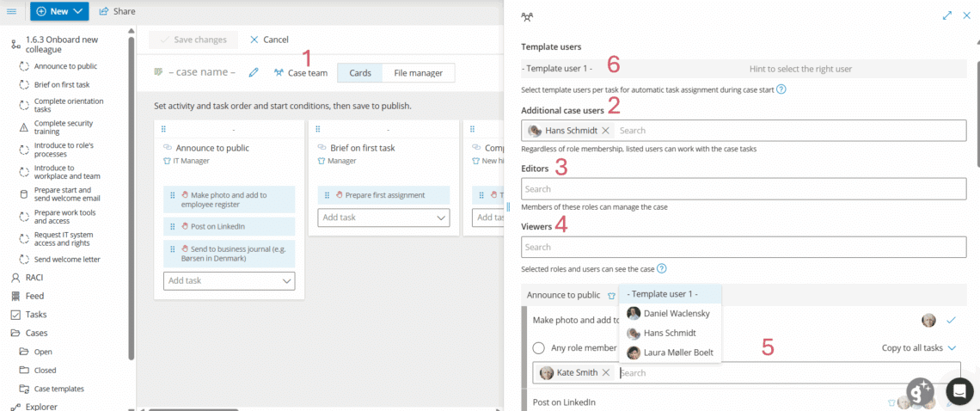Click the Cancel button
The image size is (980, 411).
(269, 40)
